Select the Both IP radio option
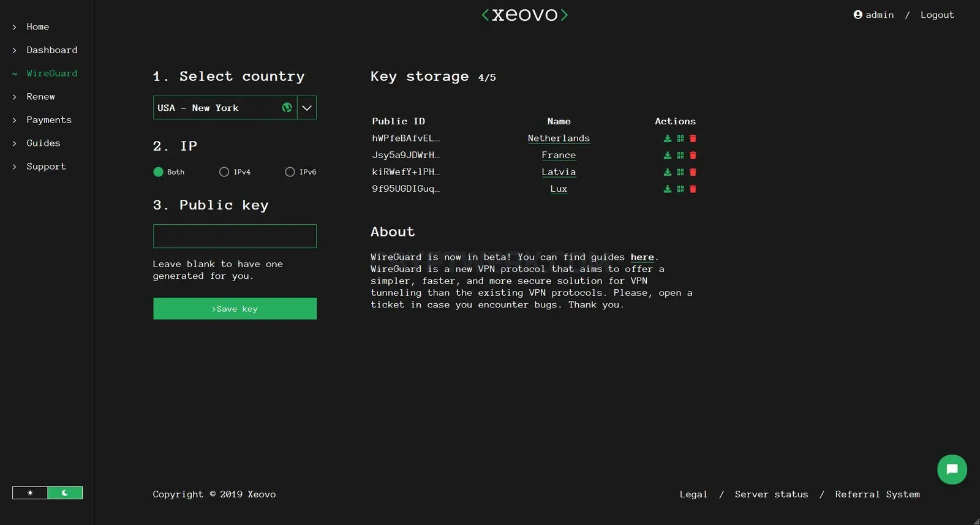The height and width of the screenshot is (525, 980). (158, 172)
